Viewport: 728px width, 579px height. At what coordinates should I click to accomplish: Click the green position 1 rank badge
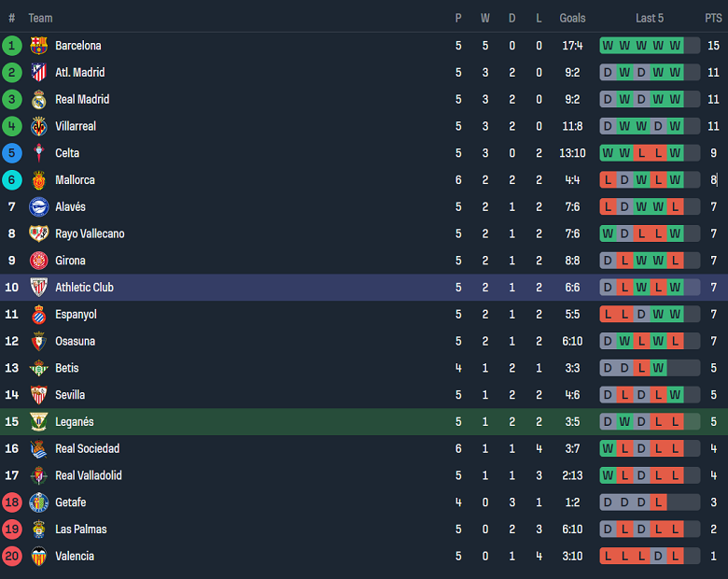click(12, 46)
